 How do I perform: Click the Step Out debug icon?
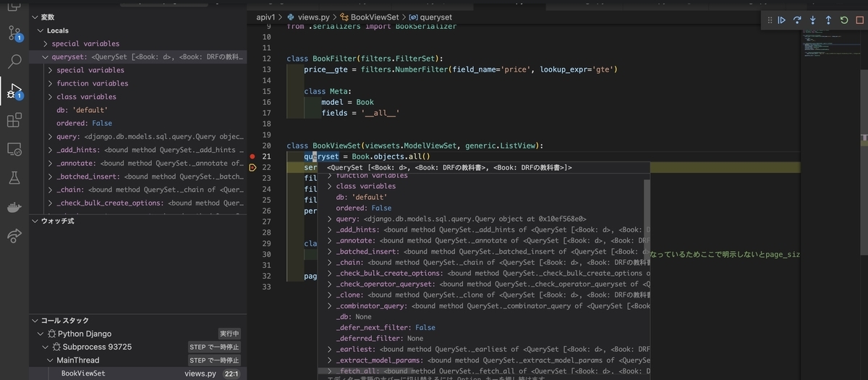point(828,20)
